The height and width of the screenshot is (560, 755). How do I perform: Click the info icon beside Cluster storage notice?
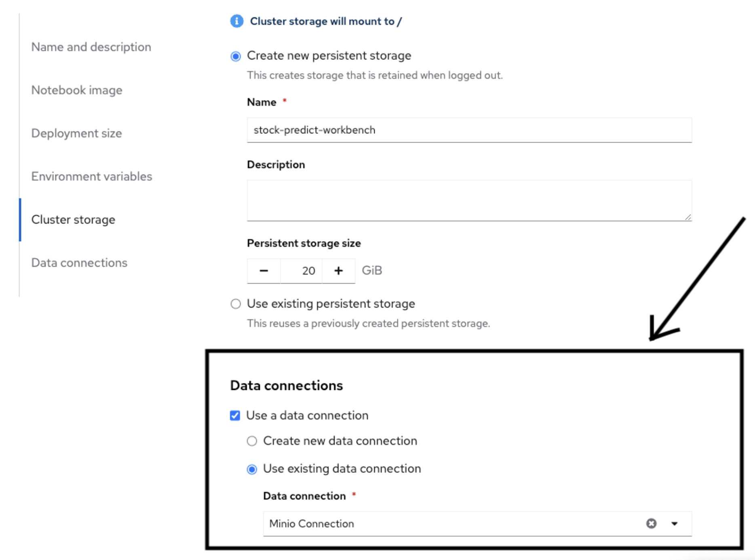coord(236,21)
